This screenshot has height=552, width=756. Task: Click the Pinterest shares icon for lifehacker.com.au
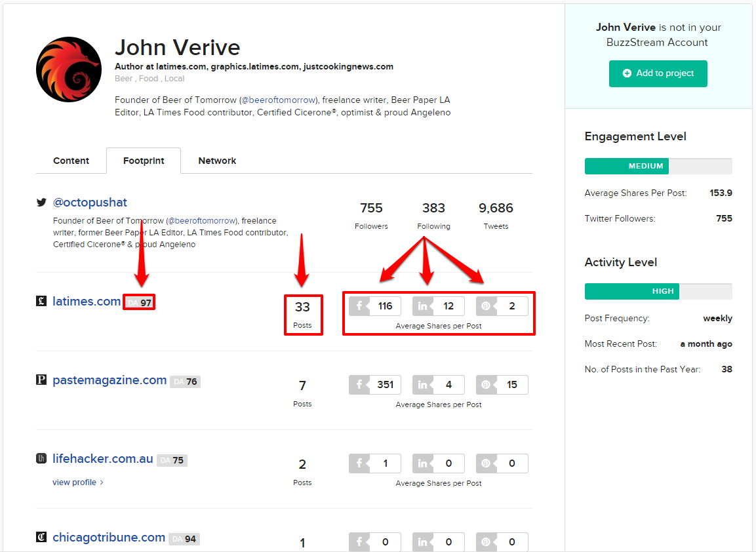[486, 463]
